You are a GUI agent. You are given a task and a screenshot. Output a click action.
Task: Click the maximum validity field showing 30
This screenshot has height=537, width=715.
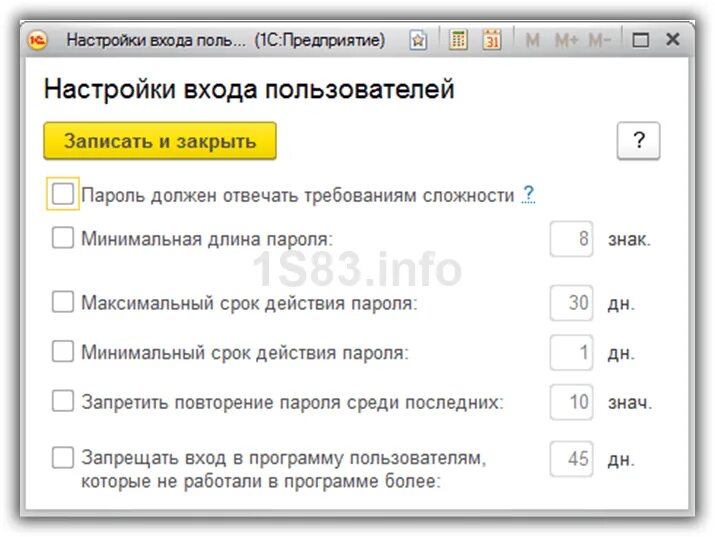coord(571,303)
